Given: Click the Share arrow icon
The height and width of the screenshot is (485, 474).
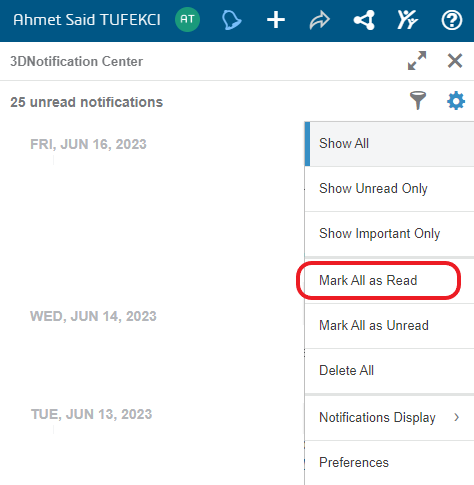Looking at the screenshot, I should pos(319,20).
